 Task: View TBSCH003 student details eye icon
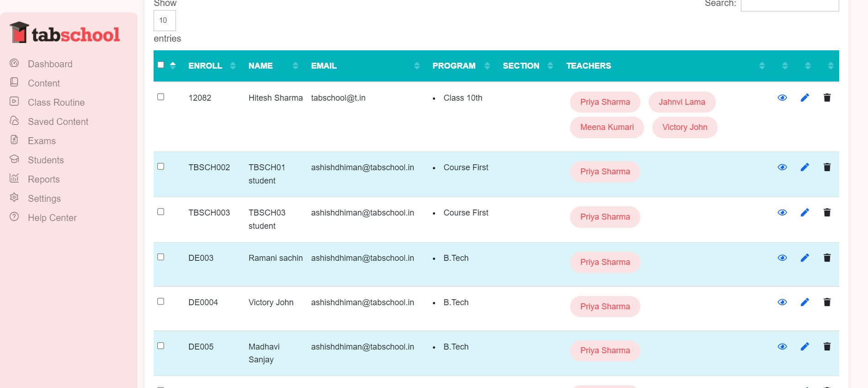tap(782, 212)
